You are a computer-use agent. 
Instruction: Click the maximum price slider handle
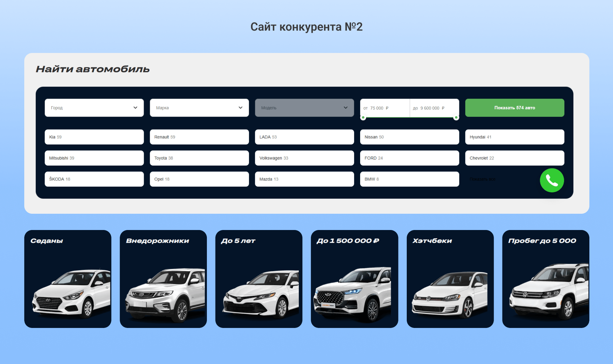coord(456,118)
